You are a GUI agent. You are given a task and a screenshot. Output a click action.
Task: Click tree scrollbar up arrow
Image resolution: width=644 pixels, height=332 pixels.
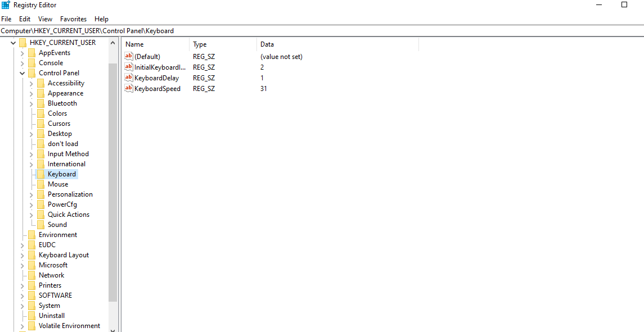113,42
